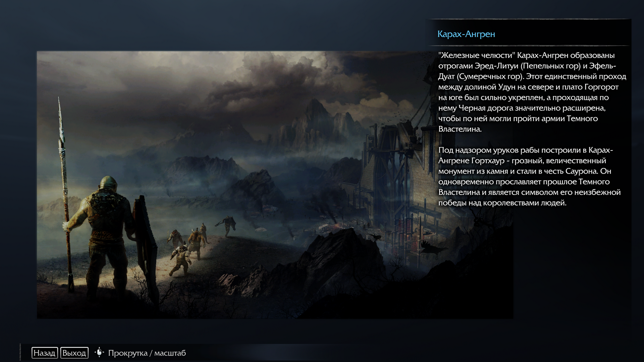Click the first lore paragraph about Железные челюсти
Image resolution: width=644 pixels, height=362 pixels.
[532, 92]
